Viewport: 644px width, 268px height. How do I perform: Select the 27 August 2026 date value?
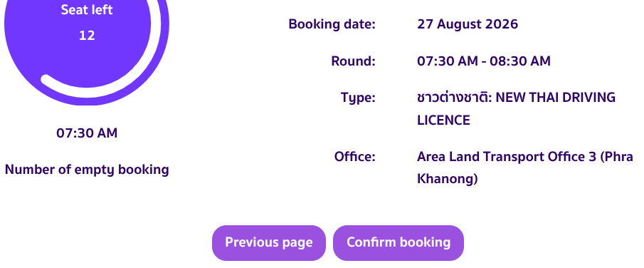coord(468,24)
